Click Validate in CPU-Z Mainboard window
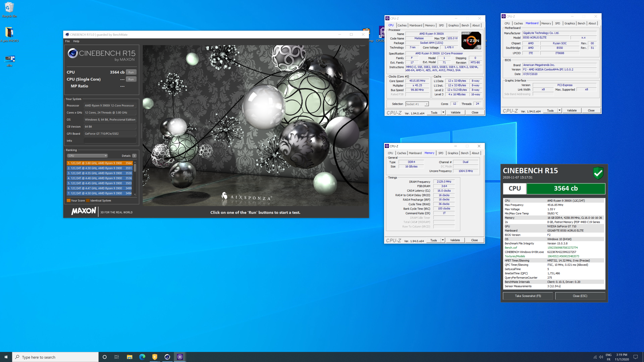Screen dimensions: 644x362 (x=572, y=110)
